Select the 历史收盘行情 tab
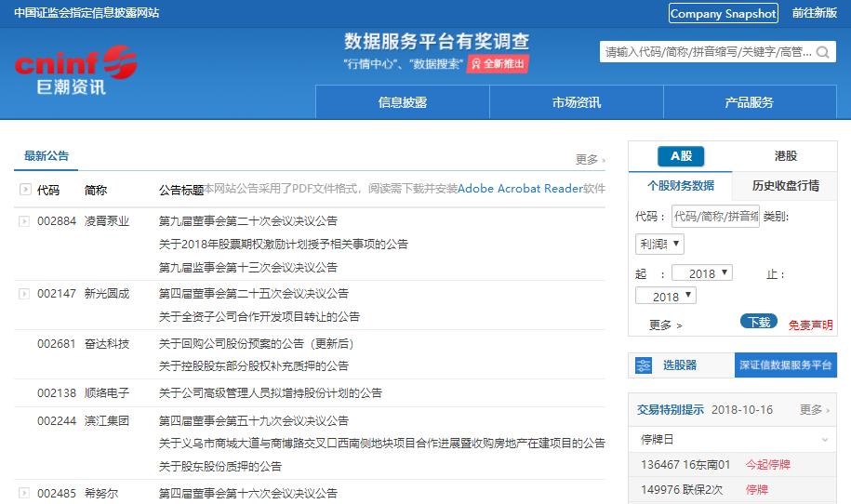 tap(785, 186)
